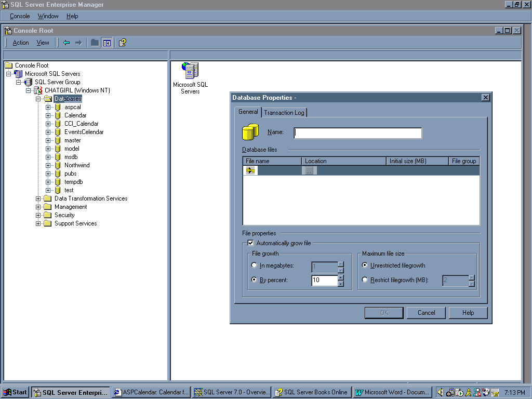Click the Support Services folder icon
Image resolution: width=532 pixels, height=399 pixels.
[x=48, y=223]
